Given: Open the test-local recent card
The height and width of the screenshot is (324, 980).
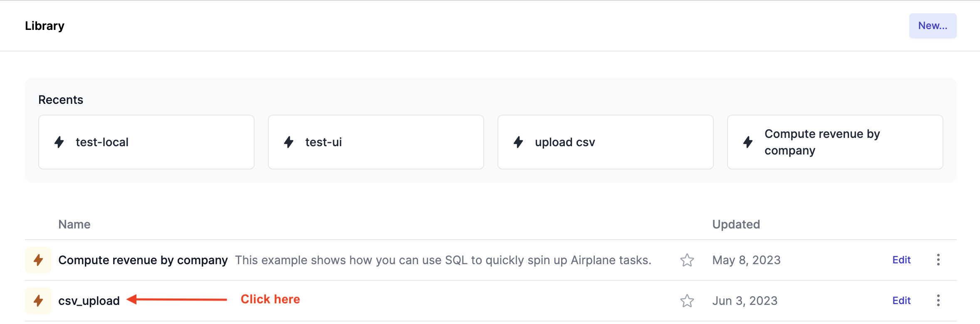Looking at the screenshot, I should tap(146, 142).
